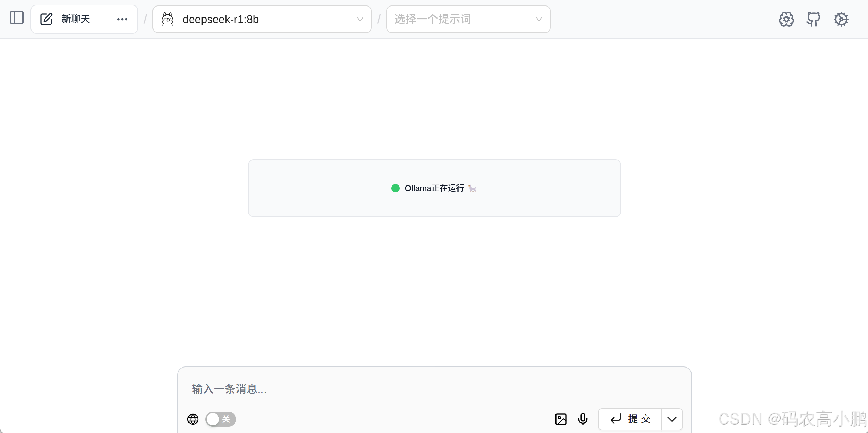
Task: Enable the internet search toggle switch
Action: tap(220, 419)
